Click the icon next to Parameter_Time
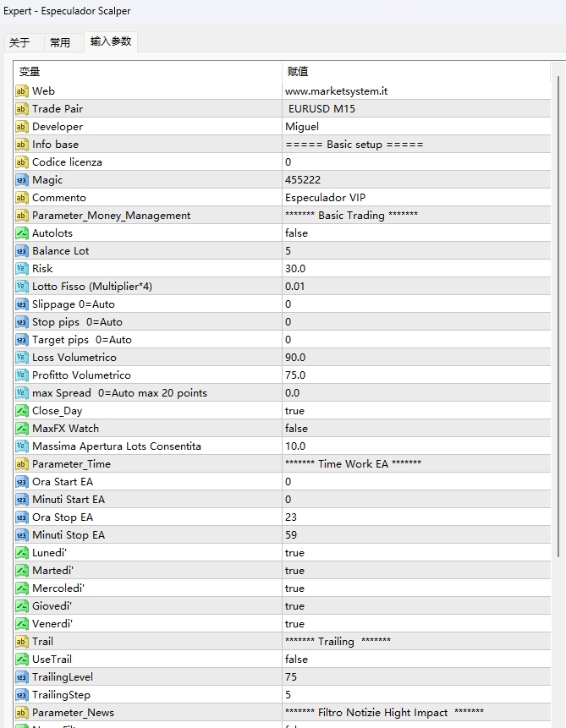The height and width of the screenshot is (728, 566). pyautogui.click(x=22, y=464)
